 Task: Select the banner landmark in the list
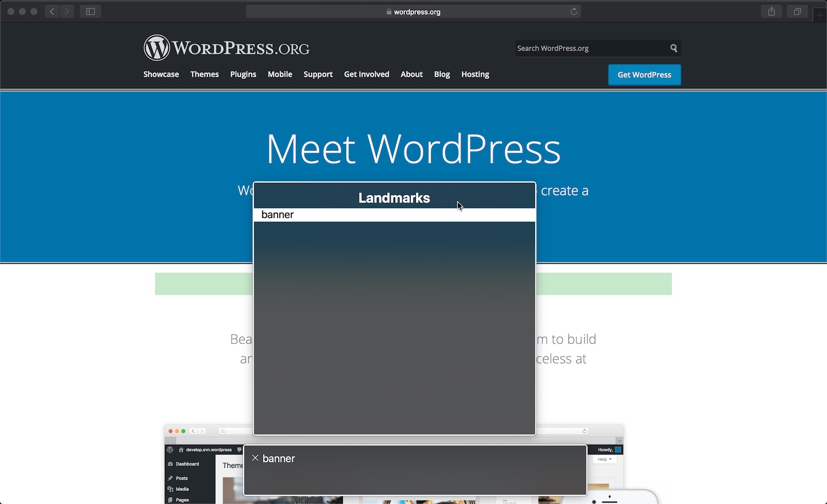tap(395, 215)
